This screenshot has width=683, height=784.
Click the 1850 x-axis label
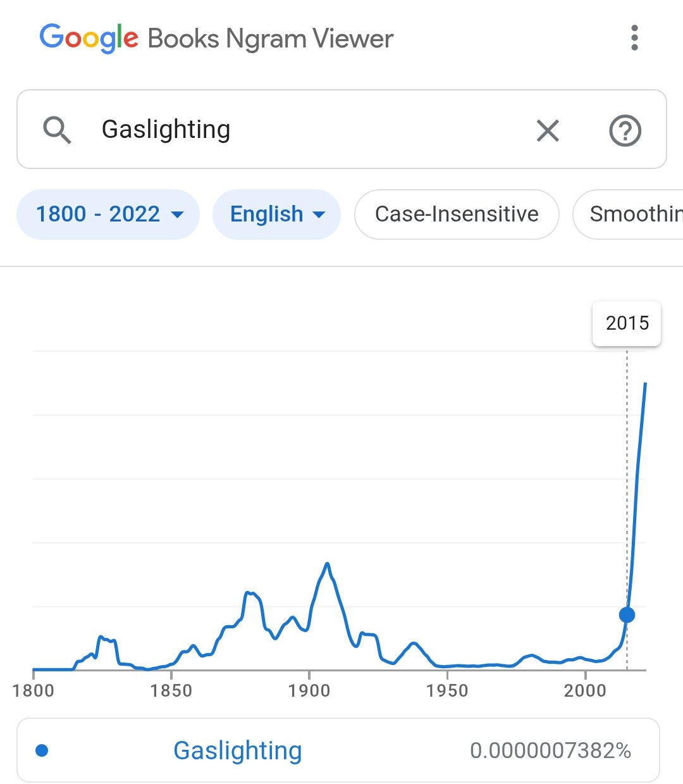(x=171, y=690)
